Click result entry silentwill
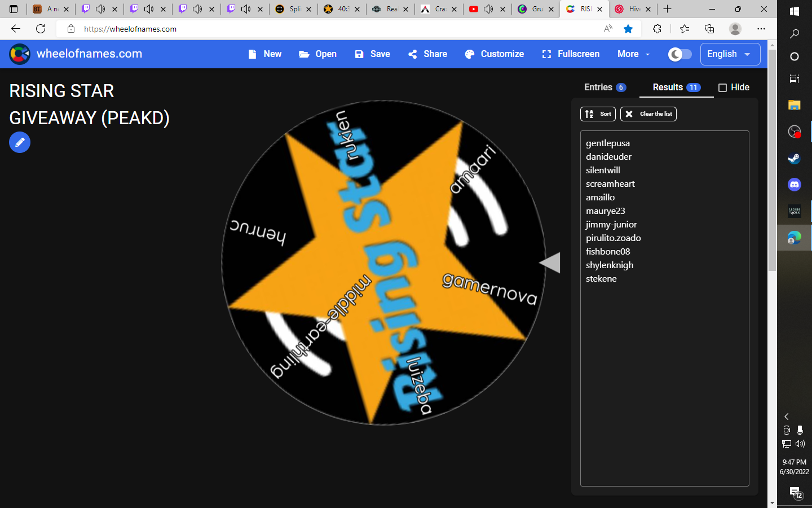This screenshot has height=508, width=812. 603,170
